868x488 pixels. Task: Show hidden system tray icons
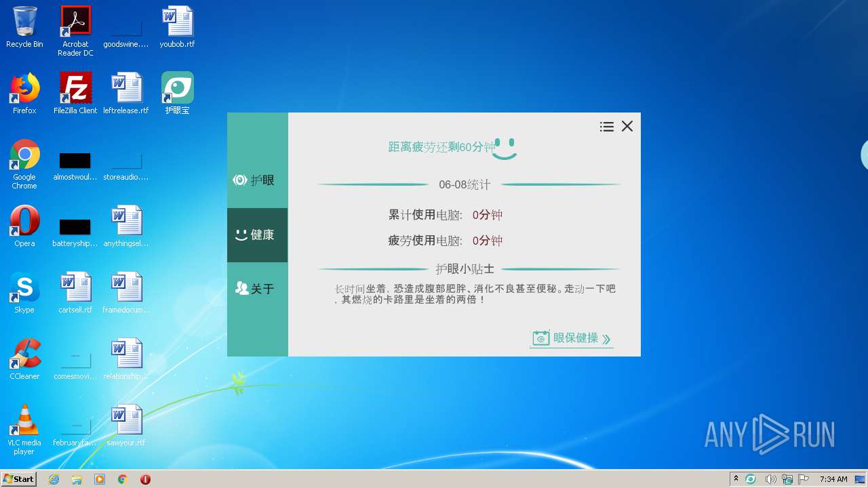point(736,479)
